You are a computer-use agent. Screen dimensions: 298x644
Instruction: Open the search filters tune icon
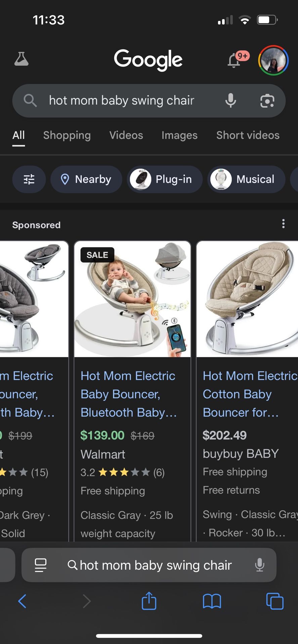click(x=29, y=179)
